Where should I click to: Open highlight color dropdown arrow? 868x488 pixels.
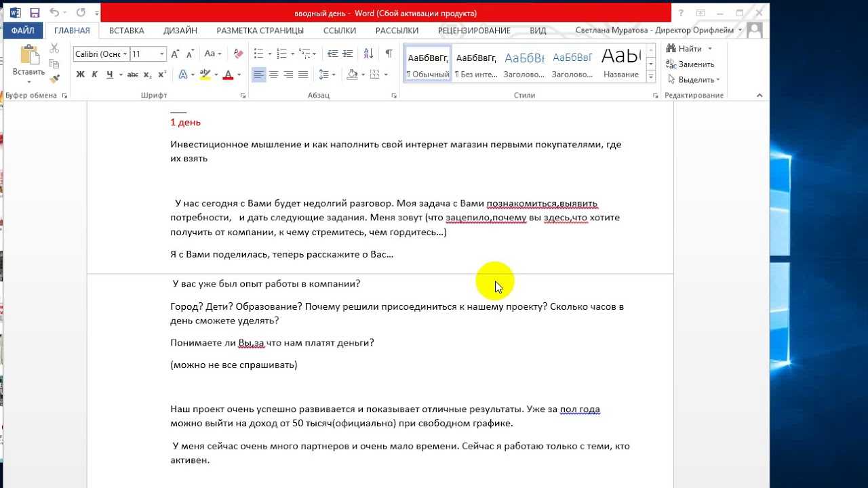coord(215,75)
